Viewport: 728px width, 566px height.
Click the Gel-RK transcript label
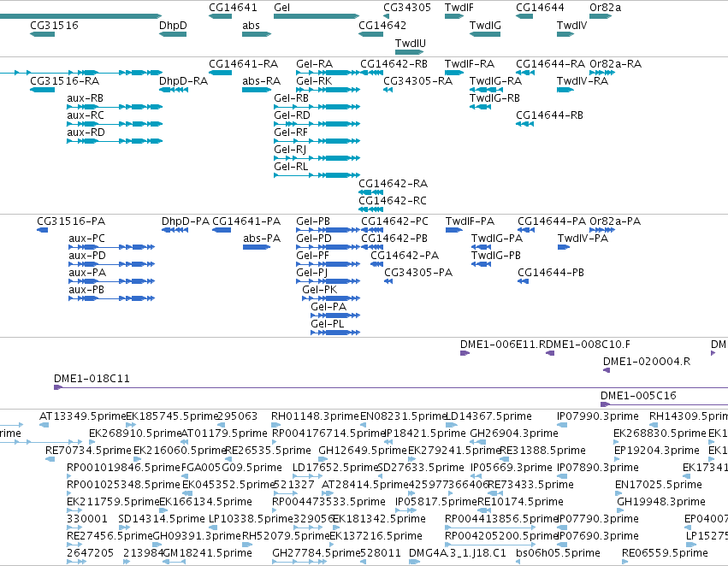point(314,80)
